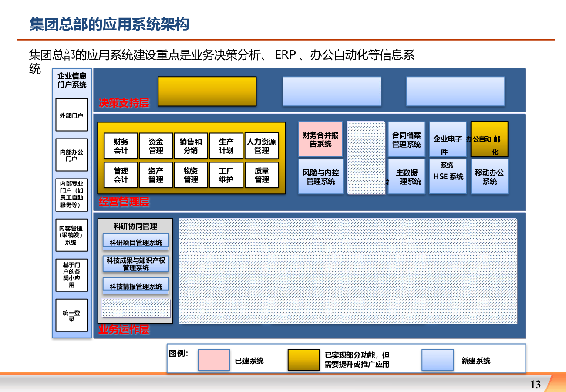
Task: Select the 管理会计 module box
Action: (x=121, y=175)
